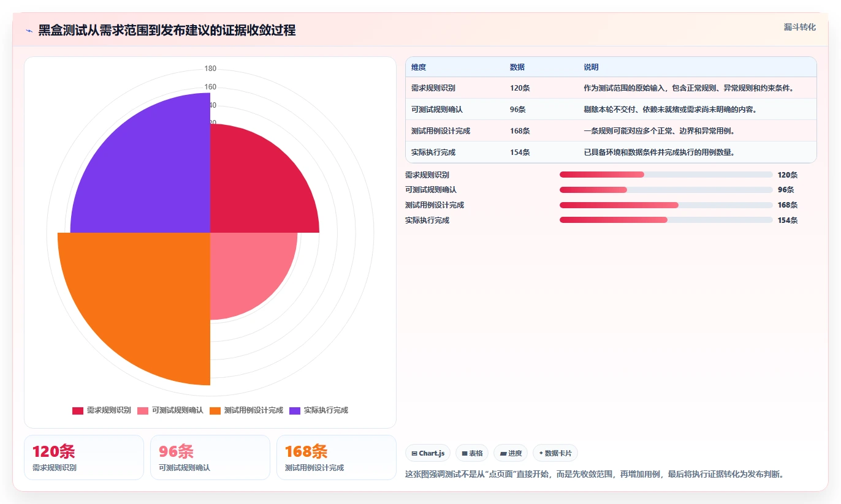Toggle 可测试规则确认 pink legend color box

point(143,410)
